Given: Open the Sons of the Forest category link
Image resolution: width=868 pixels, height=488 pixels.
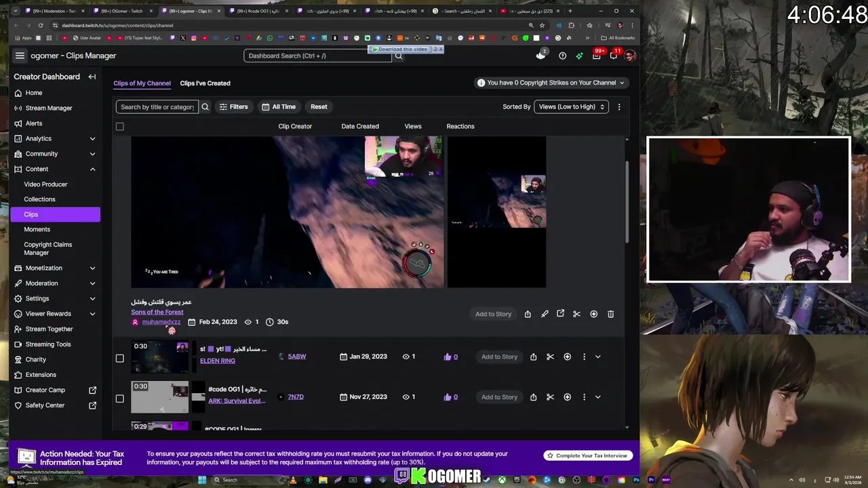Looking at the screenshot, I should (157, 312).
